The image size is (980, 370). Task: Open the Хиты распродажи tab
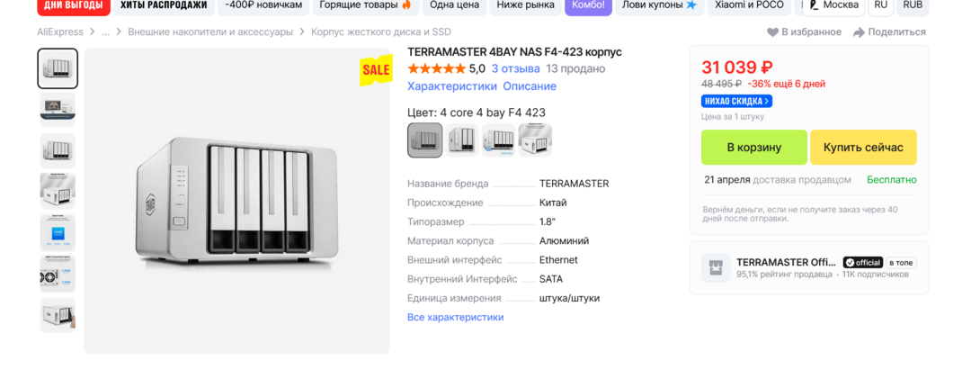click(164, 5)
